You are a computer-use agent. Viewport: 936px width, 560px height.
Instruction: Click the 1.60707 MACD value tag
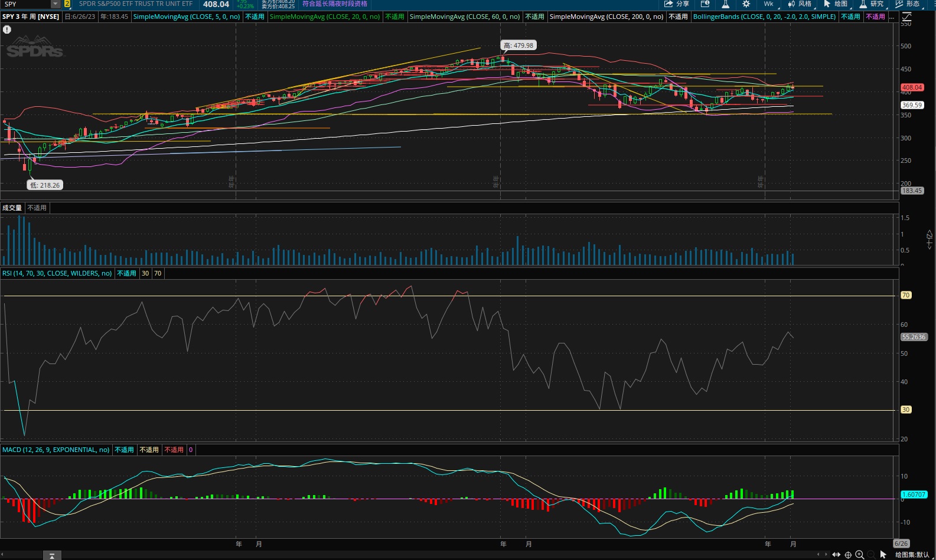pos(914,494)
